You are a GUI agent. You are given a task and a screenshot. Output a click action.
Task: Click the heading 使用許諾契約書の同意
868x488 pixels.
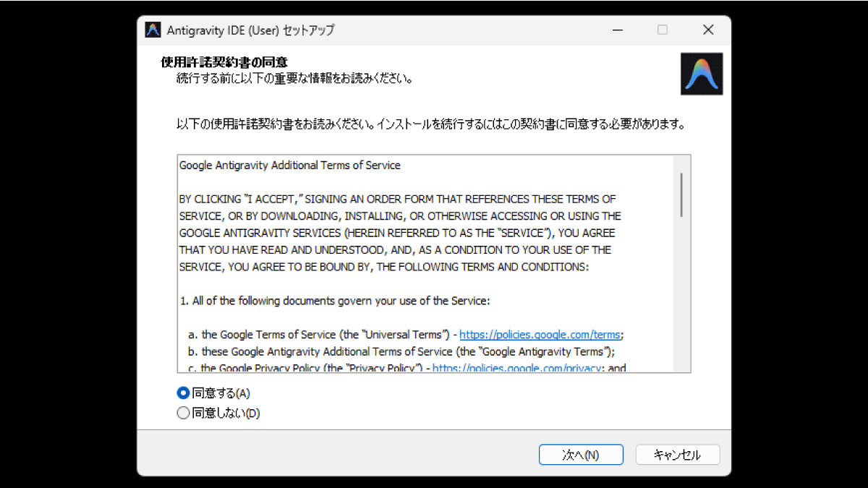(224, 63)
